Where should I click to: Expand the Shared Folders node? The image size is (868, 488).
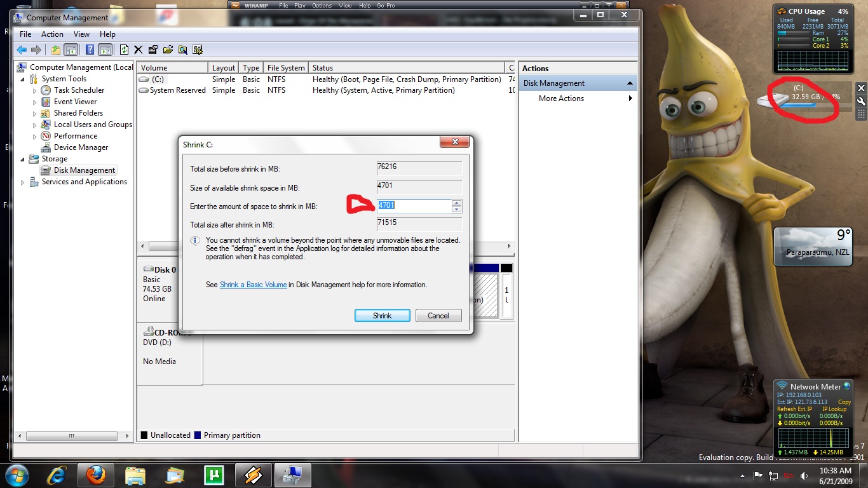pos(35,113)
